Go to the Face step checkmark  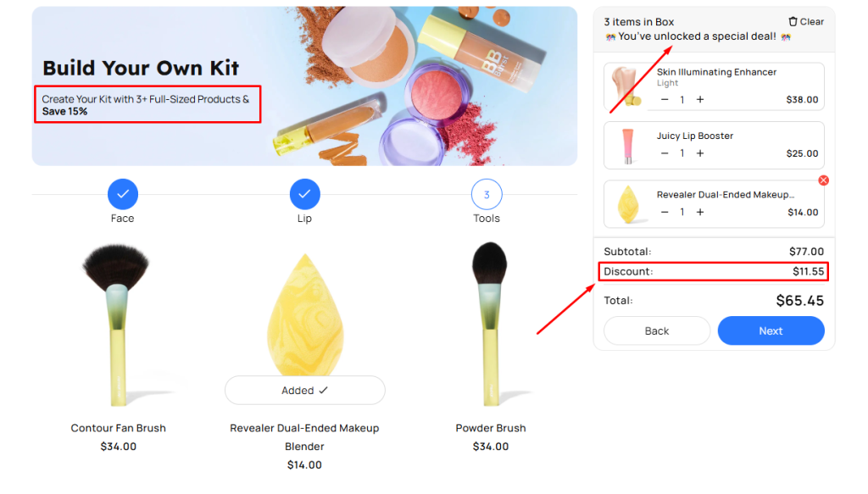pos(123,195)
